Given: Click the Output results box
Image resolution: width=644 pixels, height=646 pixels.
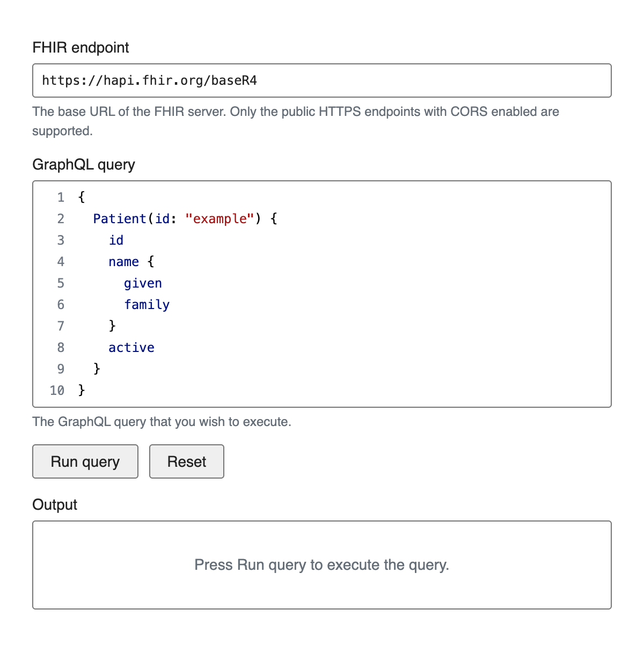Looking at the screenshot, I should [321, 564].
